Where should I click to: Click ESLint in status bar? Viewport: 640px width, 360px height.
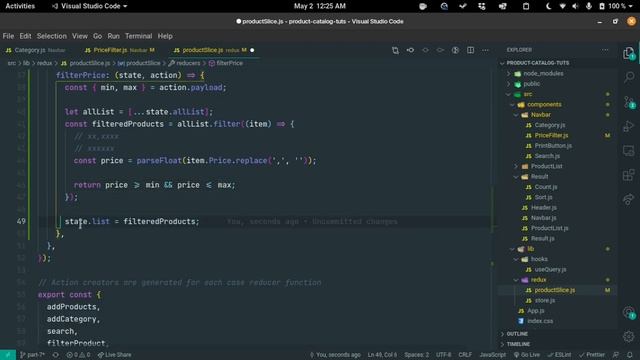coord(559,355)
